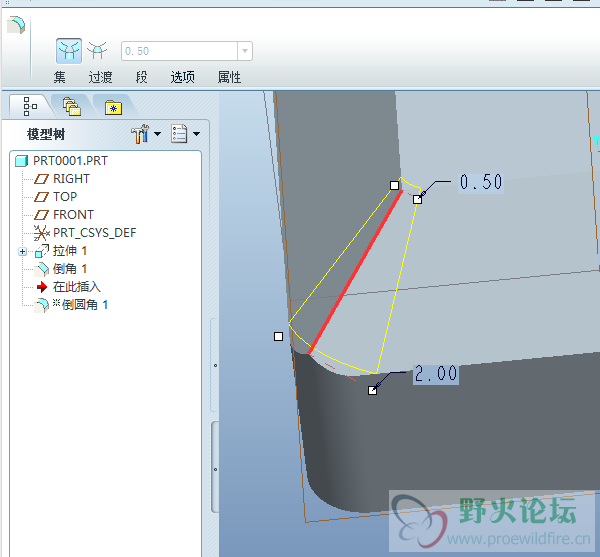Select the folder browser navigator tab
Screen dimensions: 600x557
pos(72,107)
